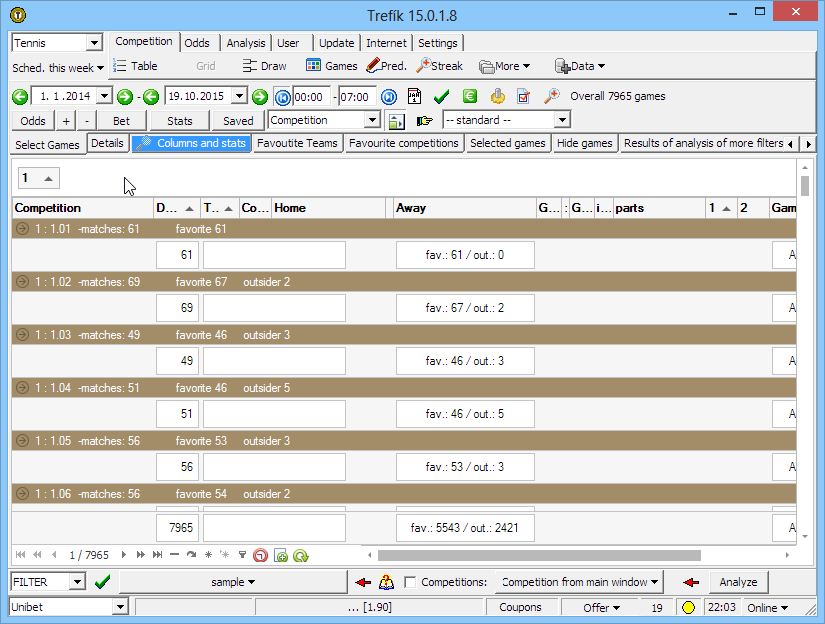Viewport: 825px width, 624px height.
Task: Expand the 1 : 1.01 matches group
Action: pyautogui.click(x=23, y=229)
